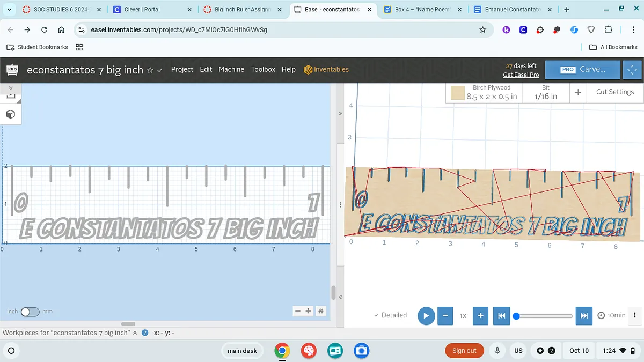Star the econstantatos 7 big inch project
Viewport: 644px width, 362px height.
coord(150,70)
